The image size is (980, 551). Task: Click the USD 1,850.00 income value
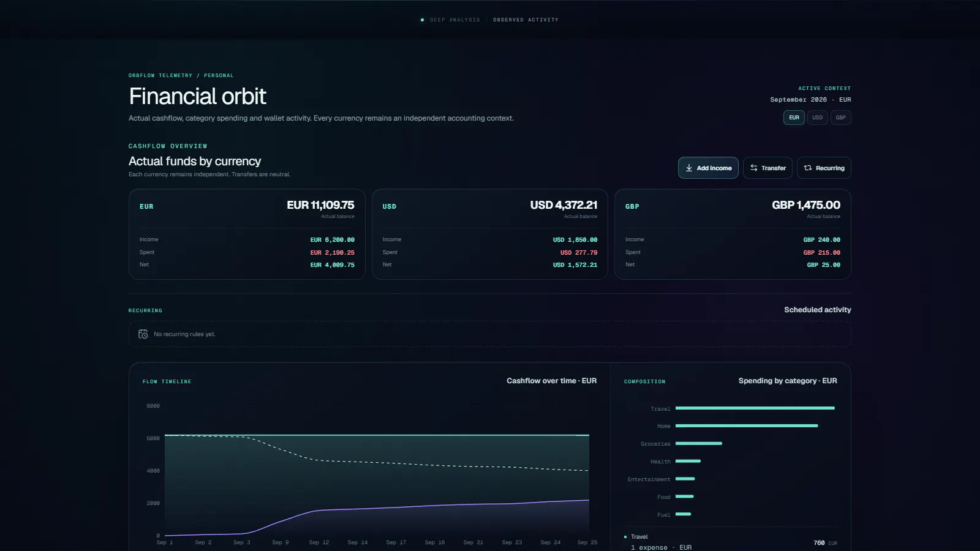coord(575,240)
